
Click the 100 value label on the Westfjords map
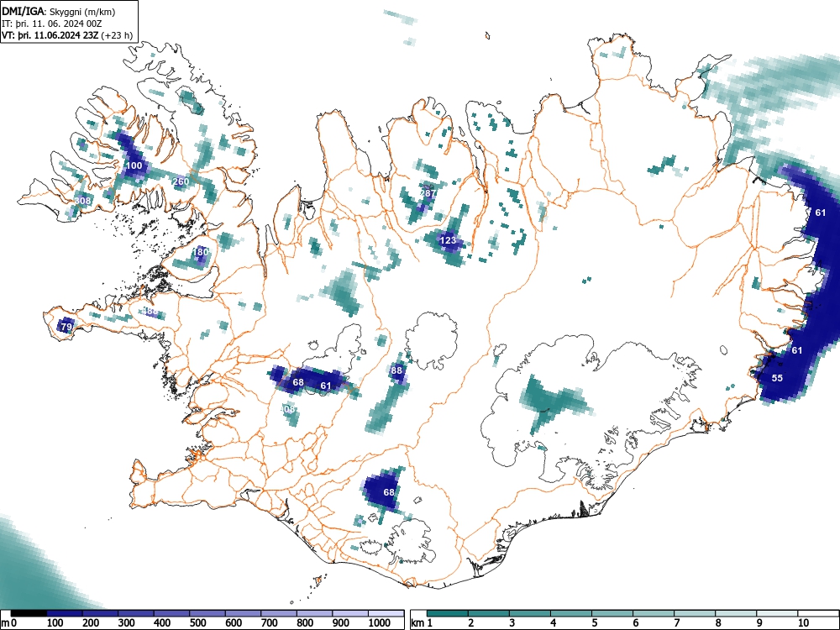click(134, 165)
